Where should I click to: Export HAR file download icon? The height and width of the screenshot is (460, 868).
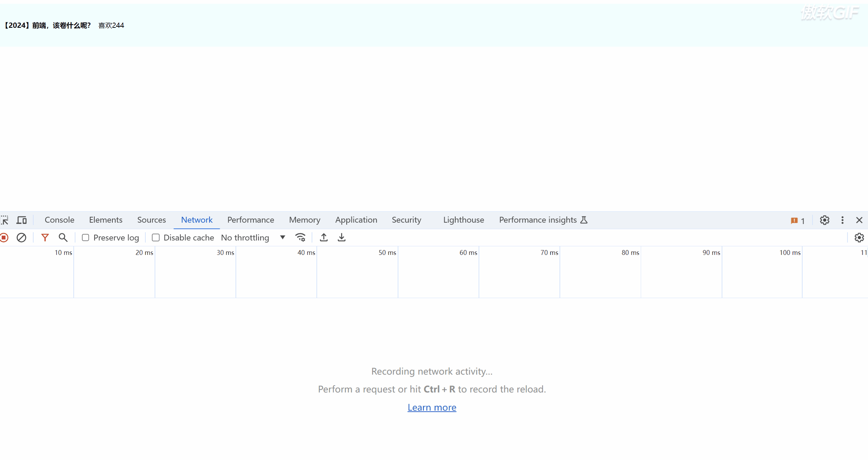(341, 238)
